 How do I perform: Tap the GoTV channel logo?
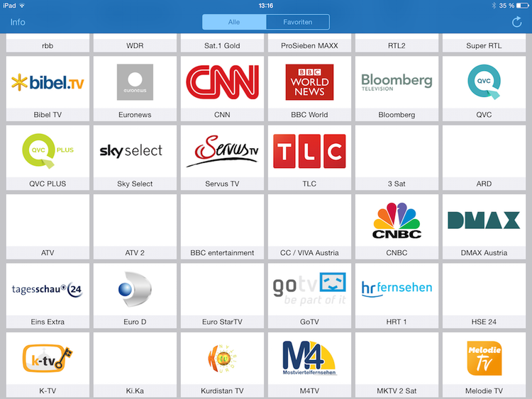pos(309,289)
